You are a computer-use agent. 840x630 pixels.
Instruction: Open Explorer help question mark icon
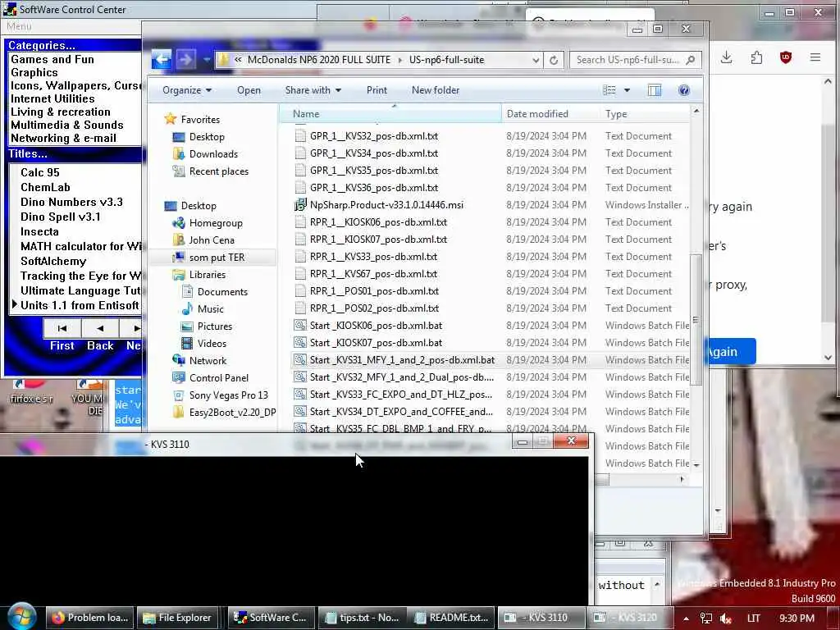(683, 90)
